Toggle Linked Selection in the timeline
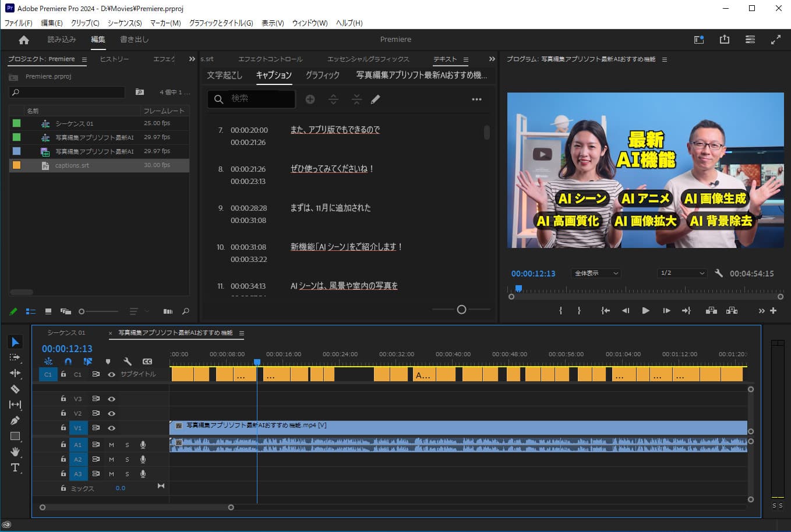The height and width of the screenshot is (532, 791). (x=87, y=361)
